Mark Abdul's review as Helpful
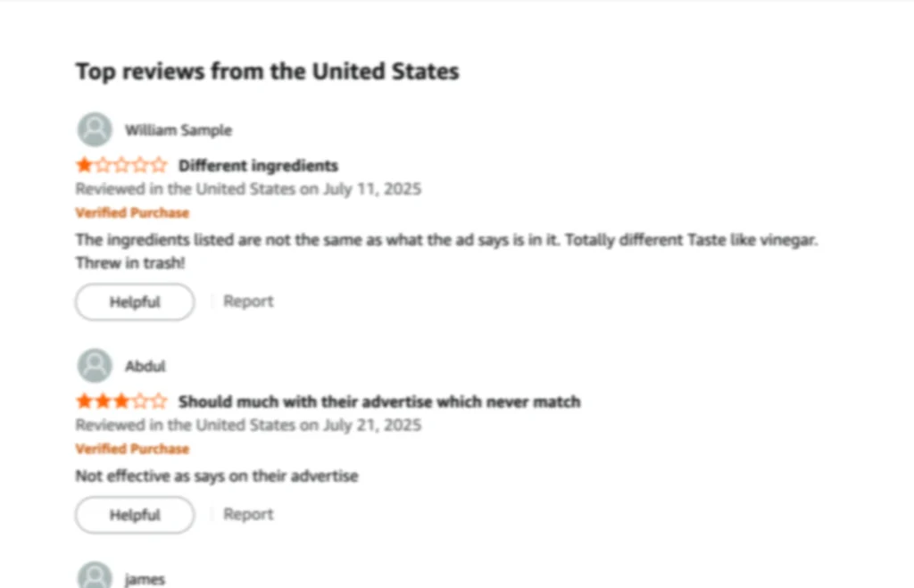 (135, 515)
